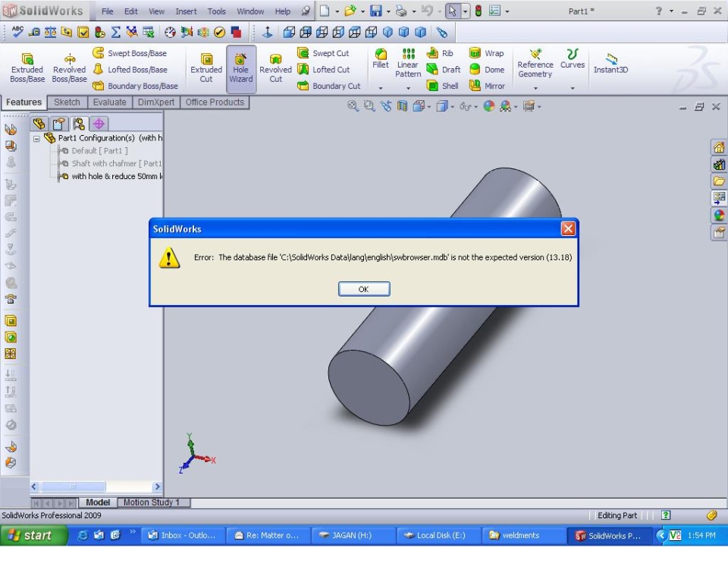
Task: Select the Draft tool
Action: (444, 70)
